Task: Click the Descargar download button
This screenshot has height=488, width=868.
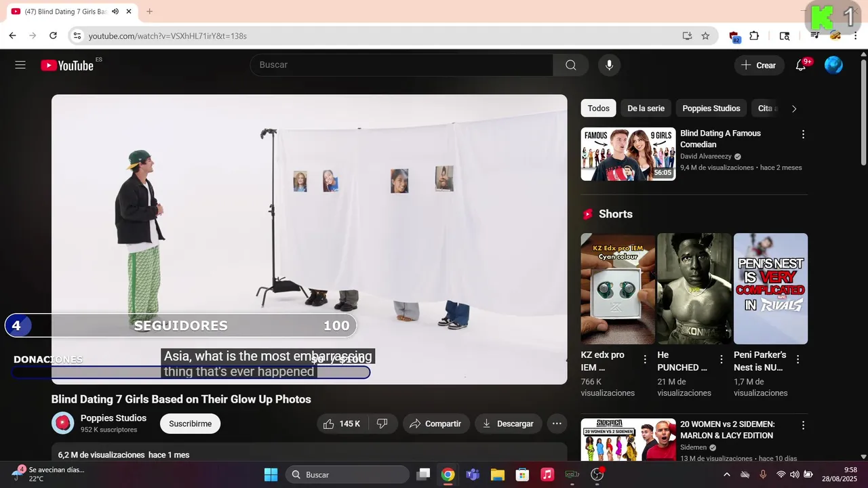Action: [508, 424]
